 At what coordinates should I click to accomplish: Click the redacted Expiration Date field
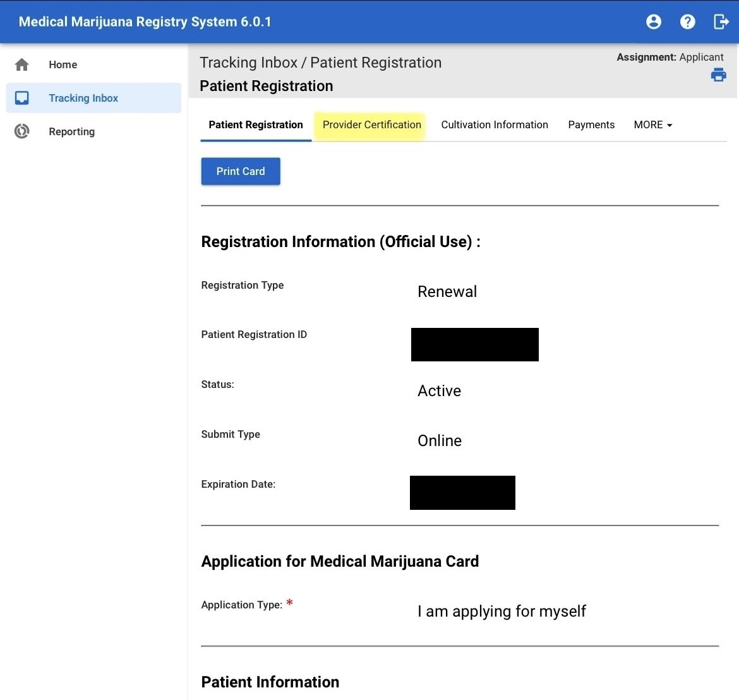click(x=462, y=493)
